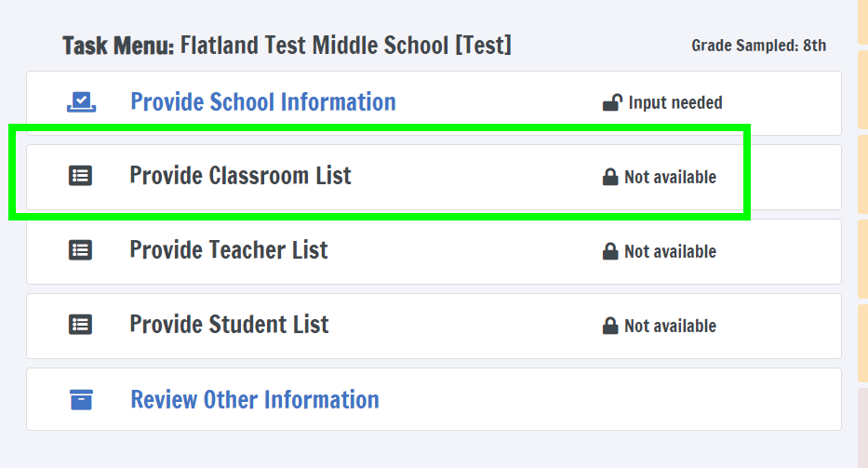
Task: Open the Review Other Information link
Action: pos(254,400)
